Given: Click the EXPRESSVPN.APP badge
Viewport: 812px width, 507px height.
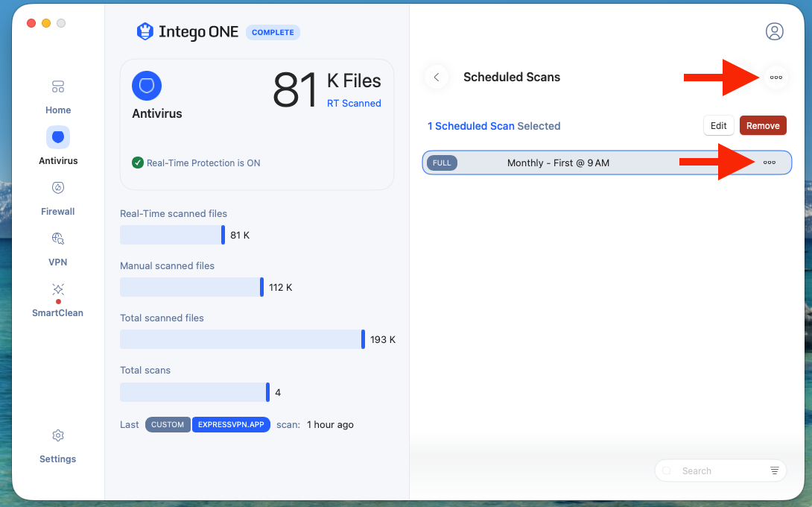Looking at the screenshot, I should coord(231,424).
